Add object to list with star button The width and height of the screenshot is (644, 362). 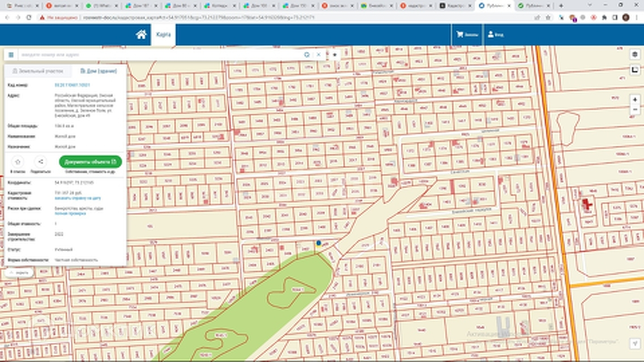coord(18,162)
